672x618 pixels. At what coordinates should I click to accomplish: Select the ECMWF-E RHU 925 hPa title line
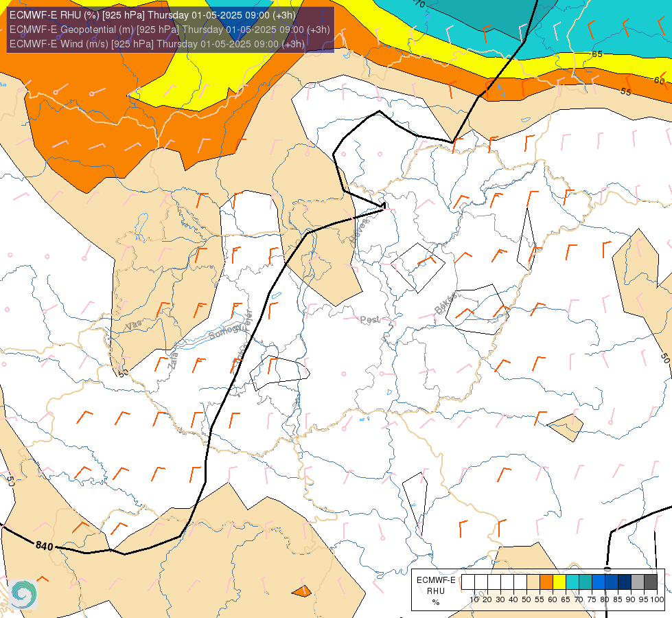(152, 15)
